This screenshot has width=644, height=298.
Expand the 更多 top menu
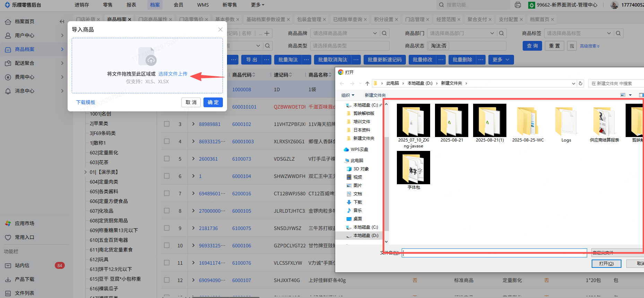tap(258, 5)
